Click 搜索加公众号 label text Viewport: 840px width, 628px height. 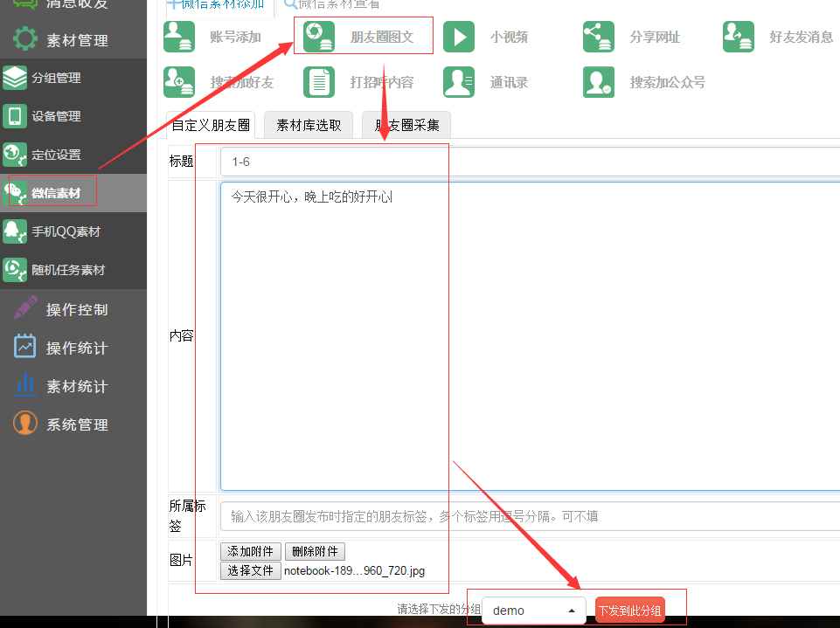(668, 82)
